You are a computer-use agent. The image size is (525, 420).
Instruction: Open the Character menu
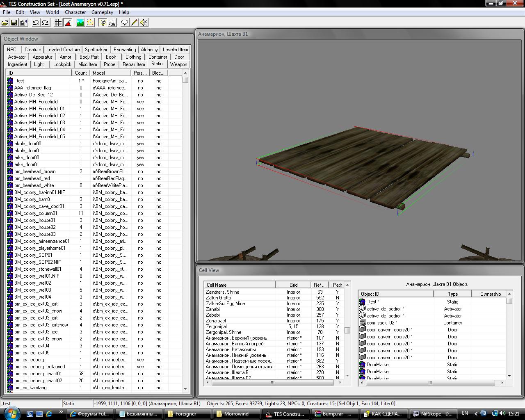tap(75, 12)
